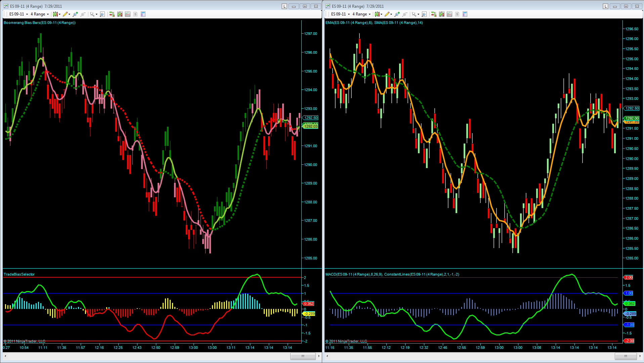
Task: Click zoom in magnifier in right chart toolbar
Action: 397,14
